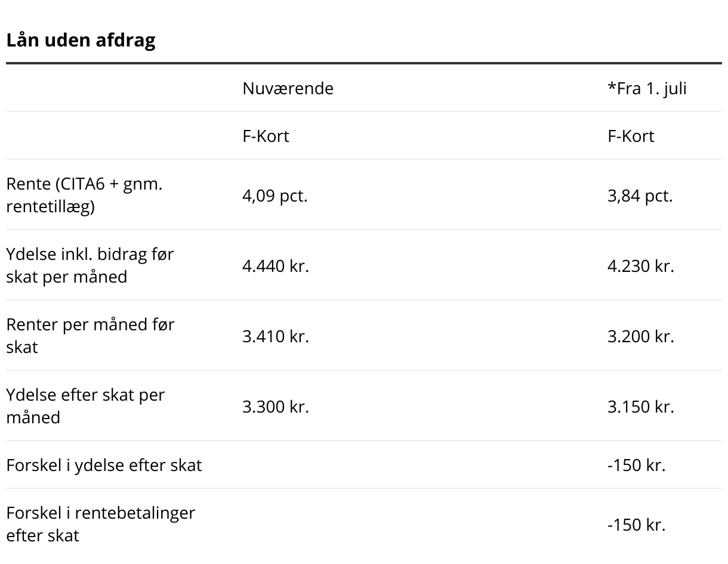This screenshot has height=564, width=728.
Task: Select -150 kr. in the "Forskel i ydelse" row
Action: coord(636,465)
